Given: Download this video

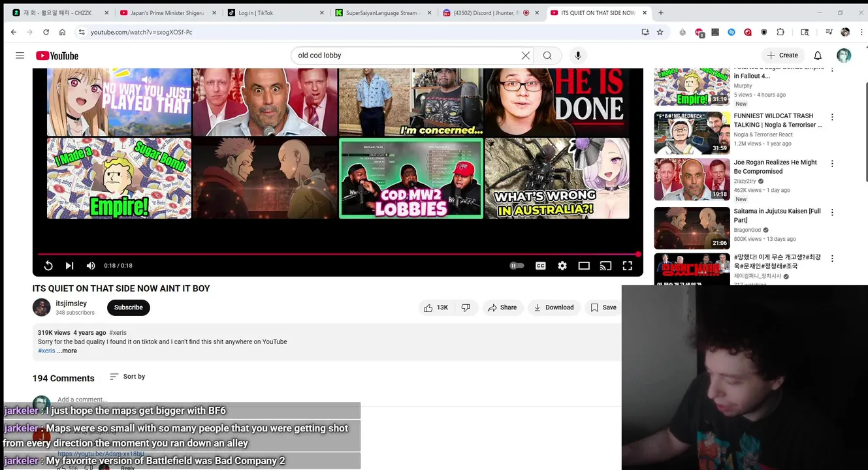Looking at the screenshot, I should point(554,307).
